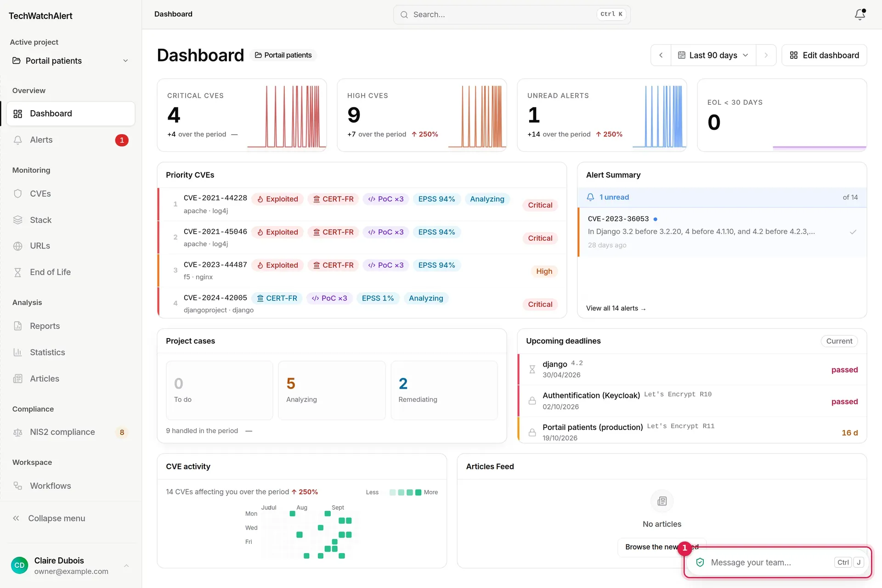Screen dimensions: 882x588
Task: Mark CVE-2023-36053 alert as read checkmark
Action: 853,232
